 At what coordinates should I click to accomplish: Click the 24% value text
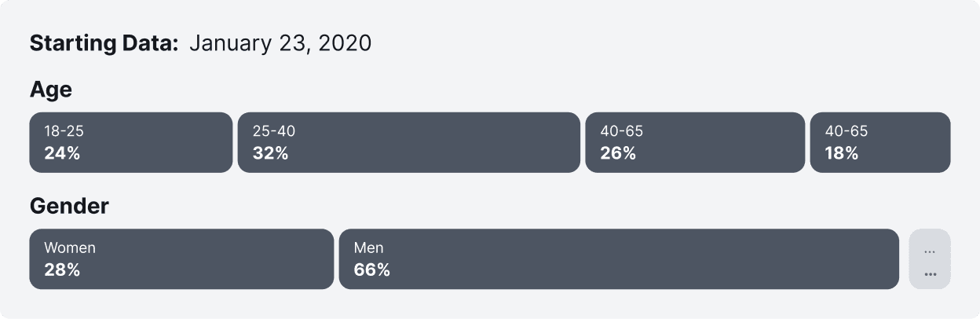tap(62, 153)
